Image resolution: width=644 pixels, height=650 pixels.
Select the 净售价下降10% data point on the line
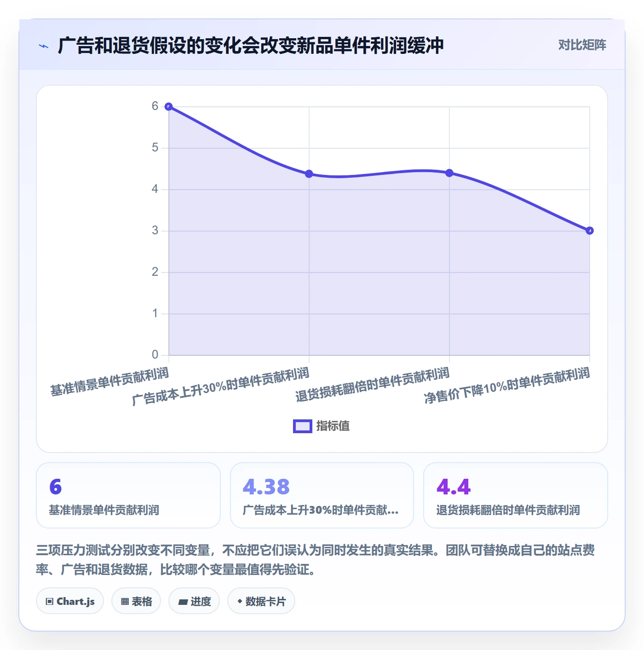590,231
